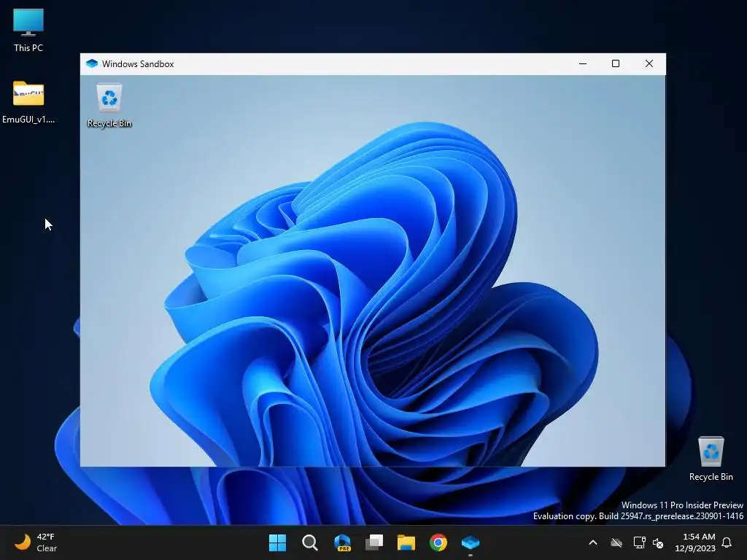Open File Explorer from the taskbar
Image resolution: width=747 pixels, height=560 pixels.
click(406, 542)
